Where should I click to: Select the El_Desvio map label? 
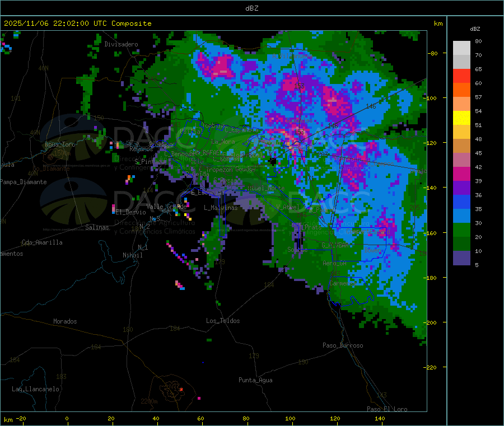[x=131, y=212]
